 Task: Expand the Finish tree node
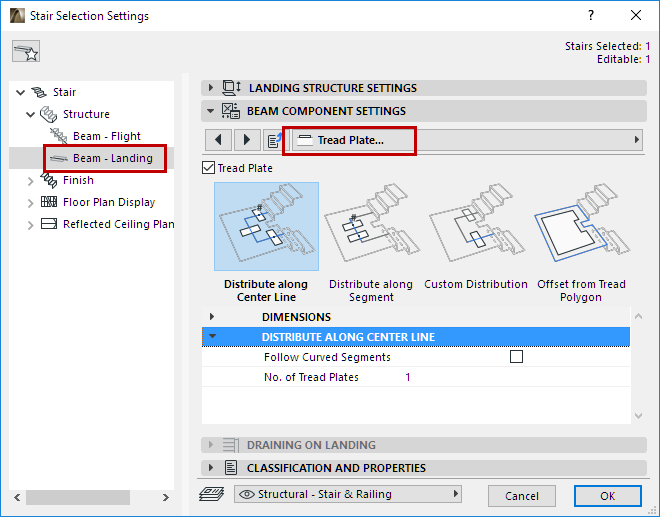tap(30, 181)
